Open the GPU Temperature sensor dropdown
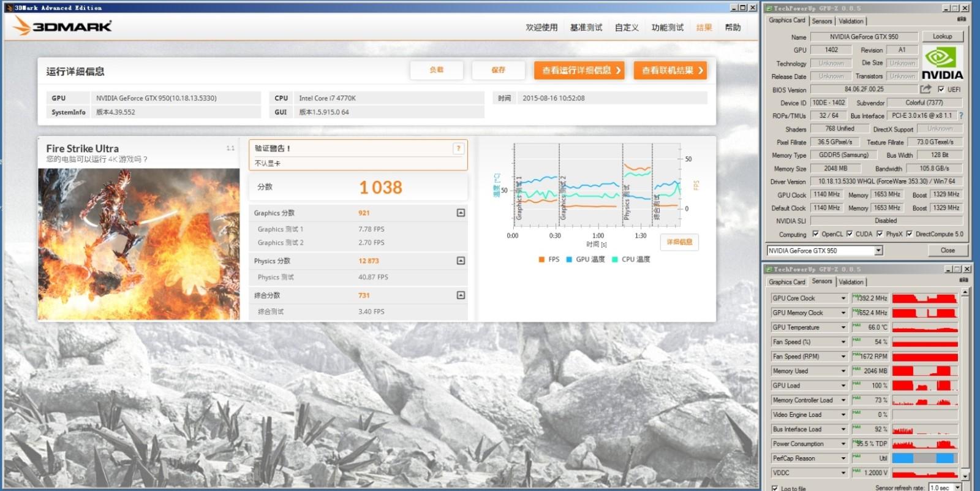This screenshot has height=491, width=980. click(x=843, y=327)
